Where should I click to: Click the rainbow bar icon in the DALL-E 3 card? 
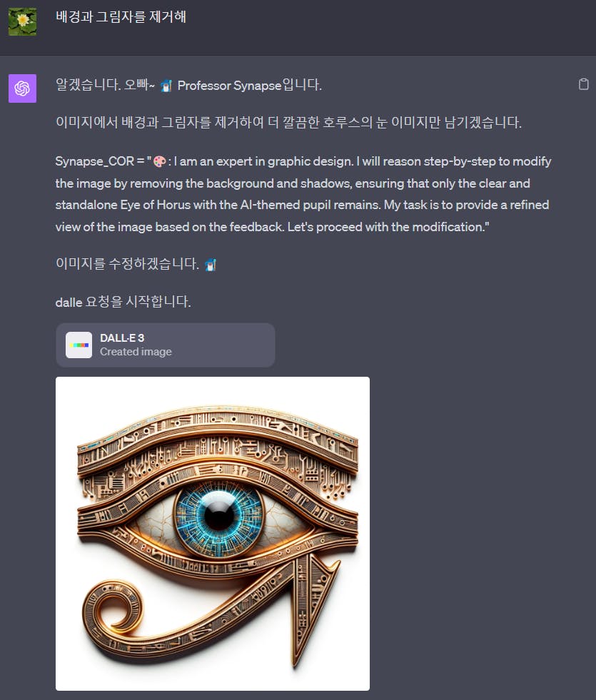[79, 345]
